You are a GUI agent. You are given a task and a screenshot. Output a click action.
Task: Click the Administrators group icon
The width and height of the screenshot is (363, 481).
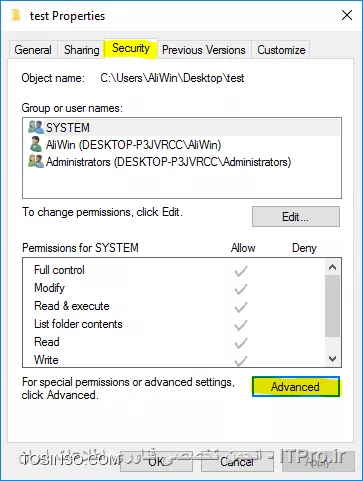tap(36, 162)
